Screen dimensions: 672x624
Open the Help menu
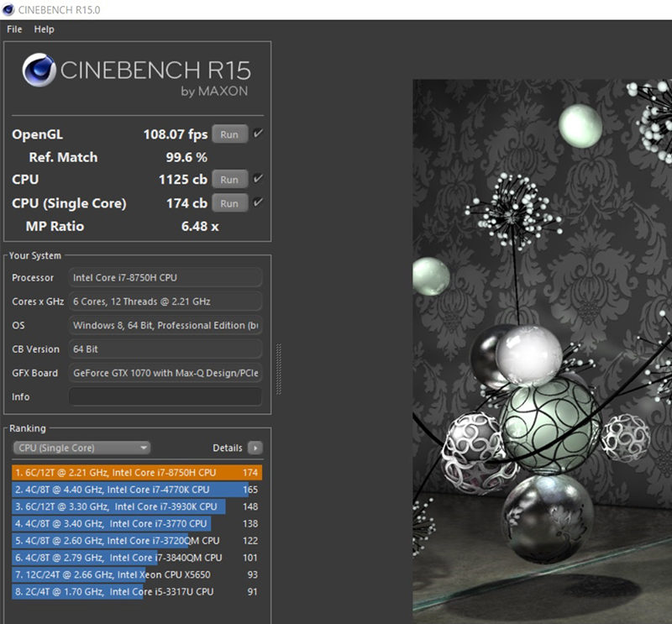pos(45,29)
